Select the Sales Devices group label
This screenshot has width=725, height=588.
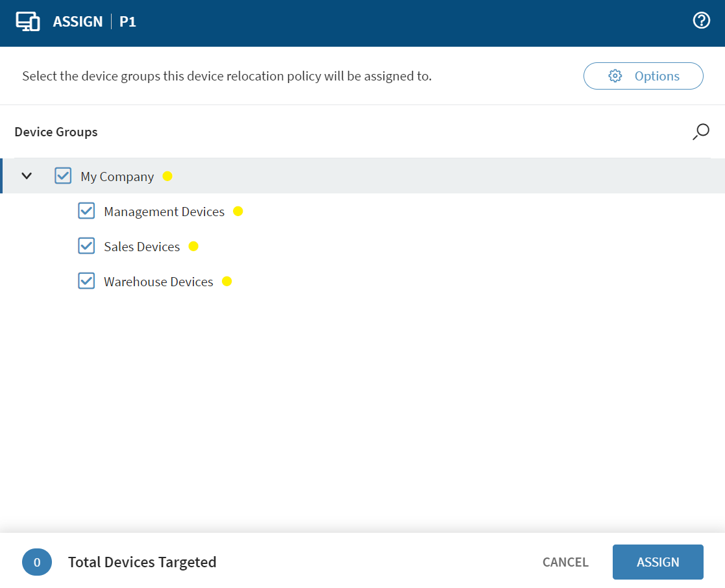click(x=141, y=247)
